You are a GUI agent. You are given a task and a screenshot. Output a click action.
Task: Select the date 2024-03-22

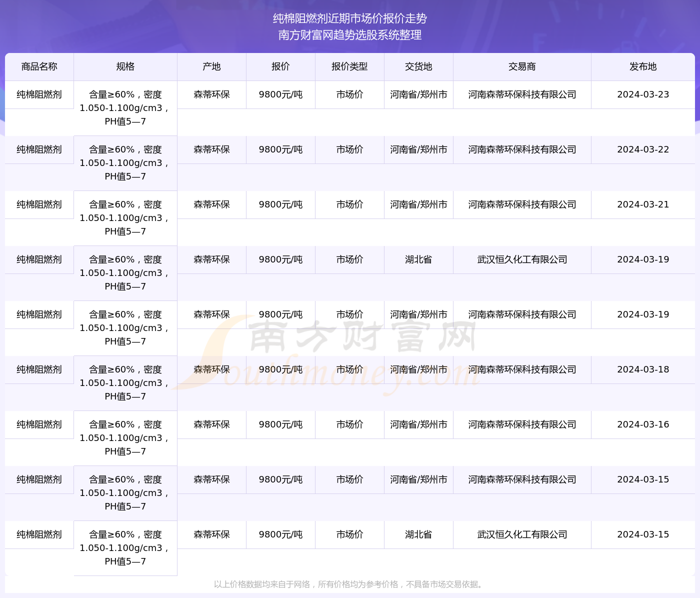point(643,149)
